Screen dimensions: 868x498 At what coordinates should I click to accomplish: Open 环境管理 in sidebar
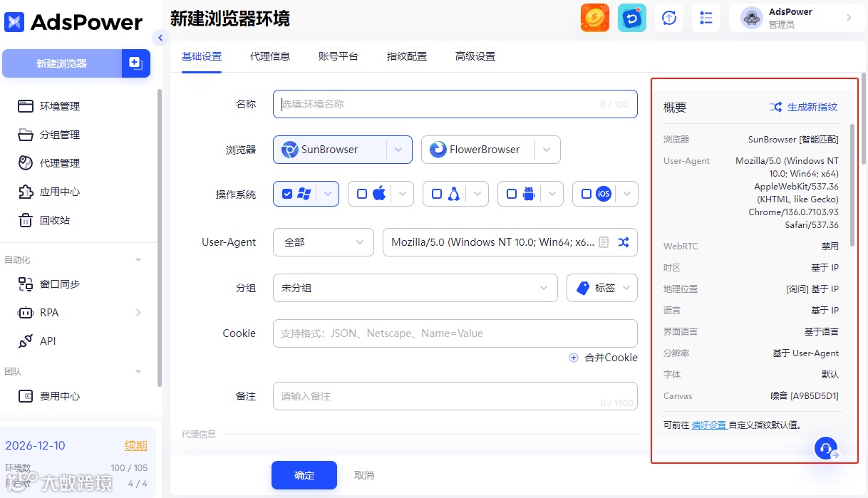click(x=49, y=106)
